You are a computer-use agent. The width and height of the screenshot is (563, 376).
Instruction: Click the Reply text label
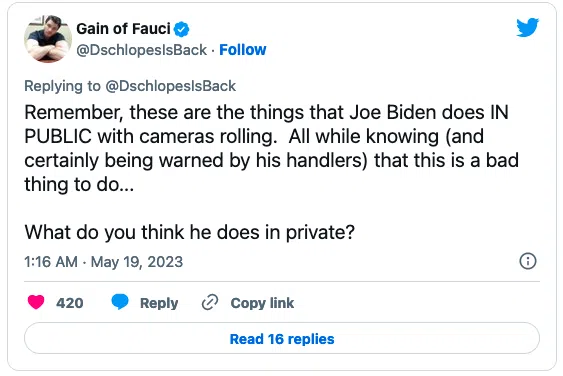coord(159,303)
